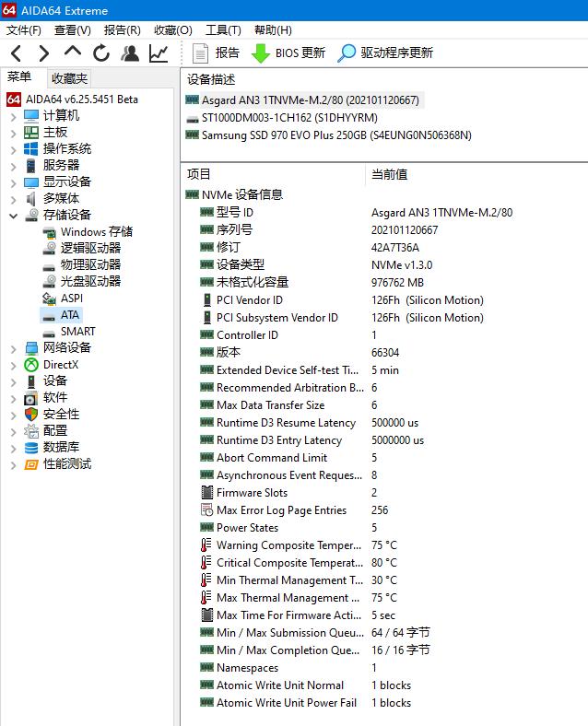Select the Firmware Slots row

[x=289, y=493]
